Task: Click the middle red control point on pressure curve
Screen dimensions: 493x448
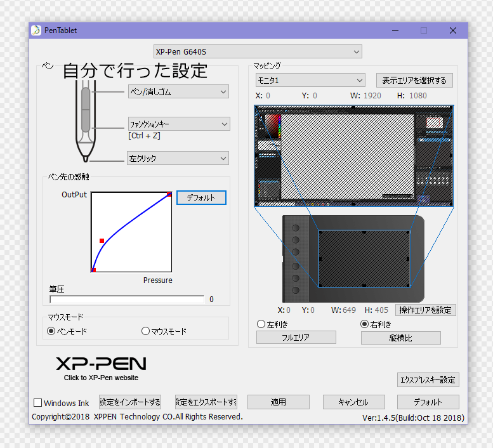Action: pyautogui.click(x=102, y=240)
